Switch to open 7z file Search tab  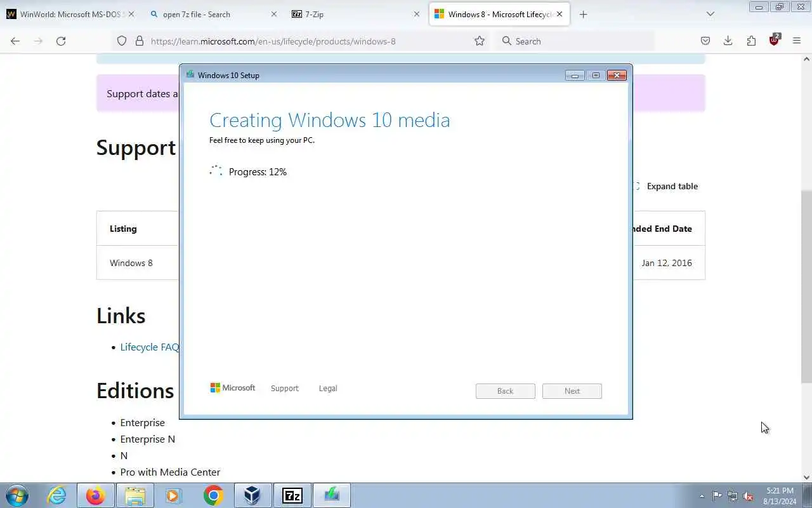point(213,14)
